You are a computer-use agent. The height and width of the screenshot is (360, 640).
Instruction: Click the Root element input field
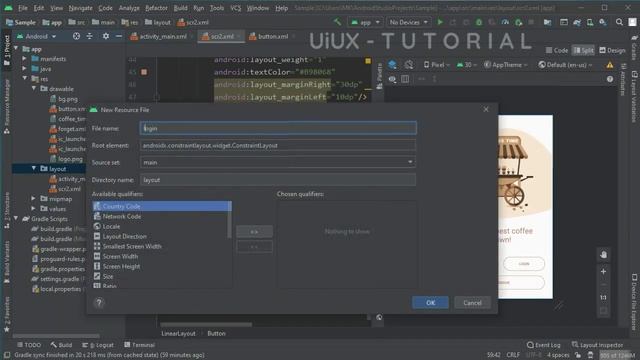pyautogui.click(x=278, y=145)
